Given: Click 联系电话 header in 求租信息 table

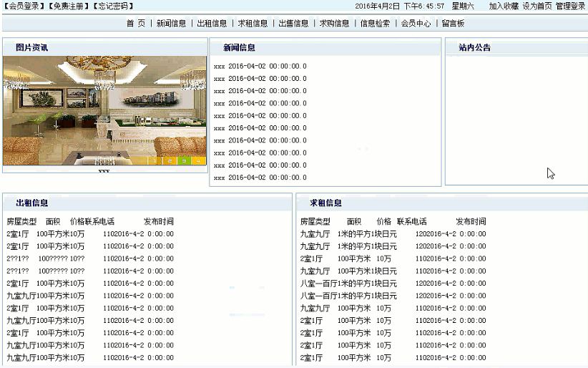Looking at the screenshot, I should coord(412,221).
